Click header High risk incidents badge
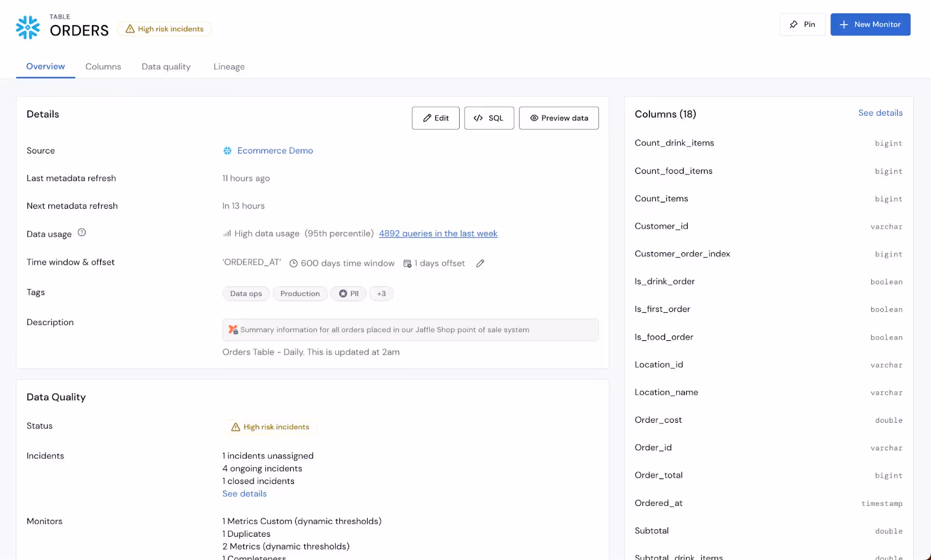This screenshot has width=931, height=560. [165, 29]
